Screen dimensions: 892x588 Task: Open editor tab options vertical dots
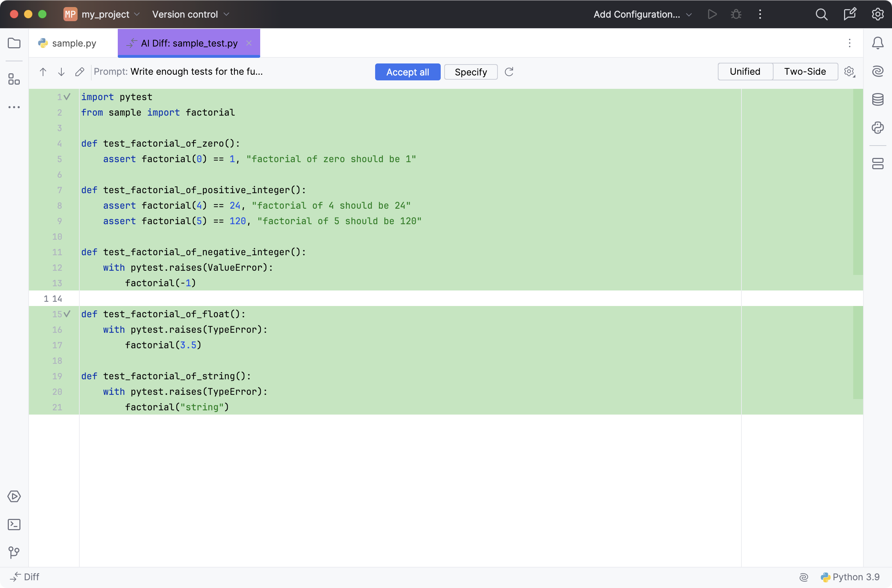click(849, 43)
